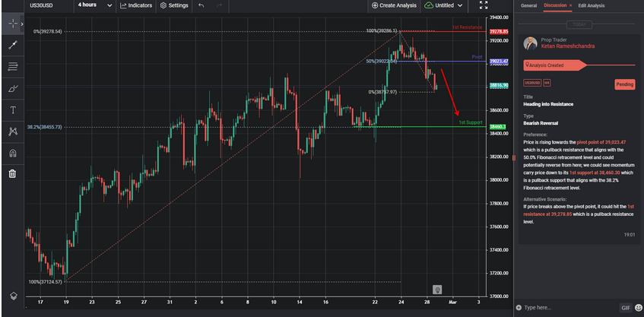Select the Discussion tab
This screenshot has width=644, height=317.
tap(555, 5)
